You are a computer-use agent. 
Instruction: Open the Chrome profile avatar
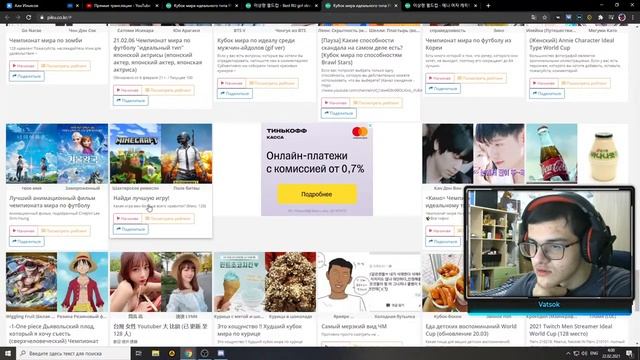[622, 17]
